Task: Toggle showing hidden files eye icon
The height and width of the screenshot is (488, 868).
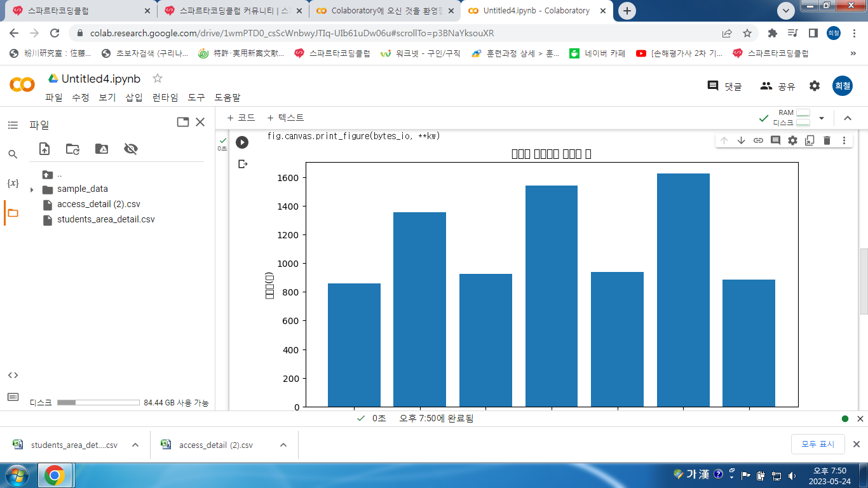Action: click(x=131, y=149)
